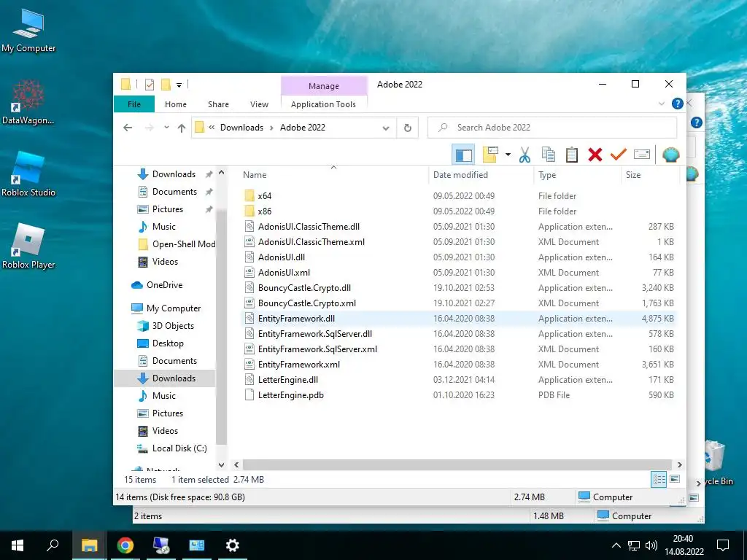Open the Application Tools tab
The width and height of the screenshot is (747, 560).
[323, 104]
